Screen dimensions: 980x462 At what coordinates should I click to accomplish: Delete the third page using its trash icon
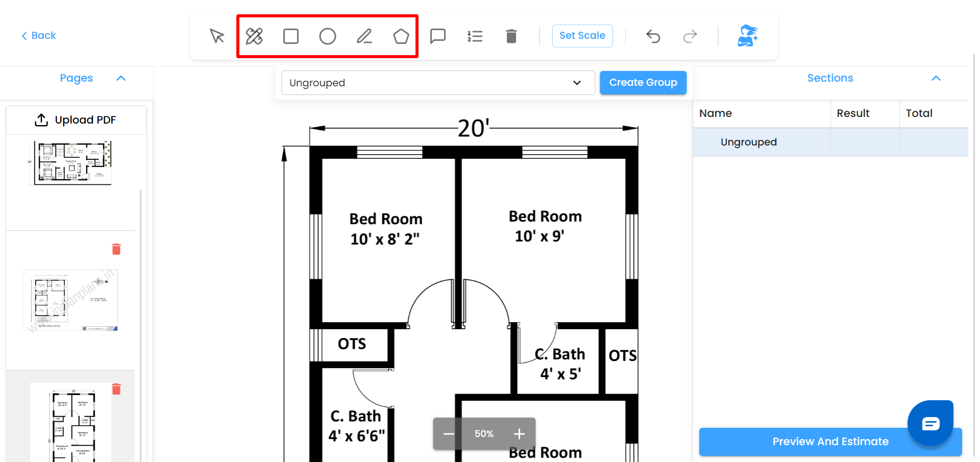point(116,389)
